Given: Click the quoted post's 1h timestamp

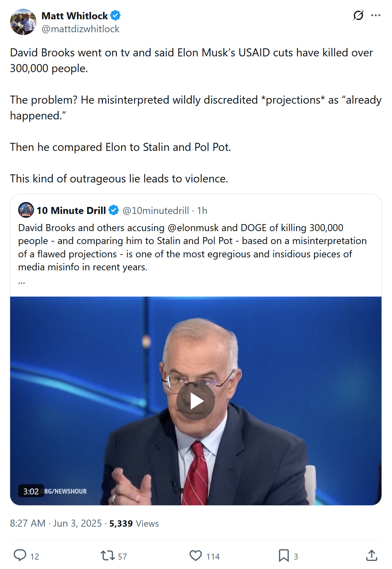Looking at the screenshot, I should (202, 210).
